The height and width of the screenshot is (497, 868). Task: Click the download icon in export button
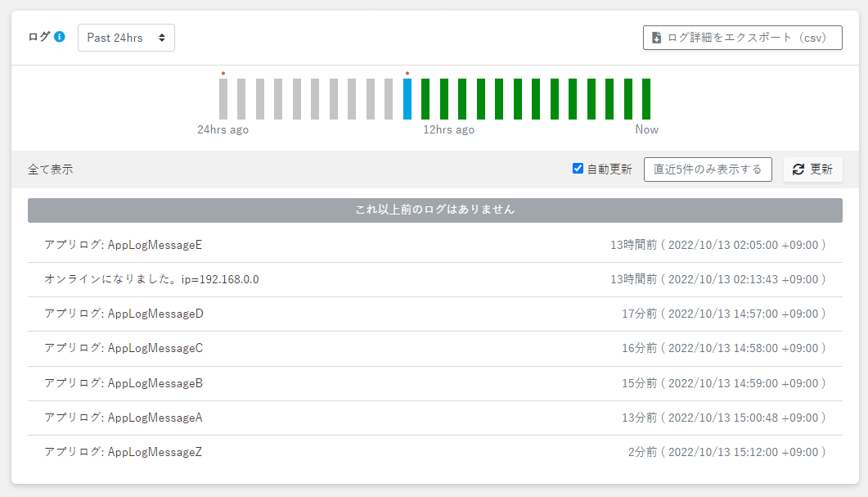pyautogui.click(x=656, y=38)
